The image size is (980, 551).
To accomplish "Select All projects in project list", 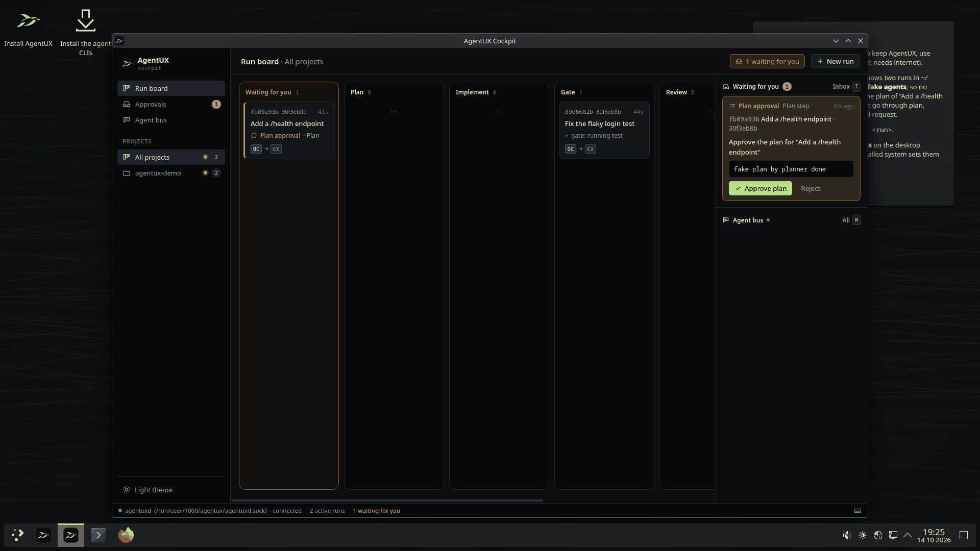I will (171, 157).
